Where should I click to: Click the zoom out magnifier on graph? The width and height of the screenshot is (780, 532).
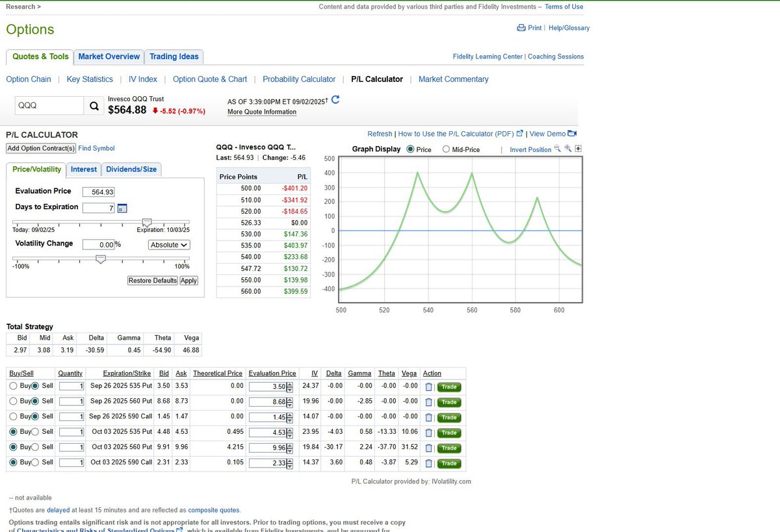point(557,149)
